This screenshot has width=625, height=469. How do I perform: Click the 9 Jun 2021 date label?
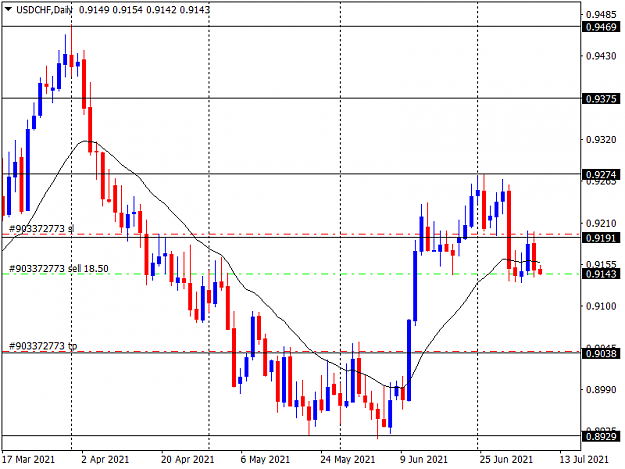point(424,459)
